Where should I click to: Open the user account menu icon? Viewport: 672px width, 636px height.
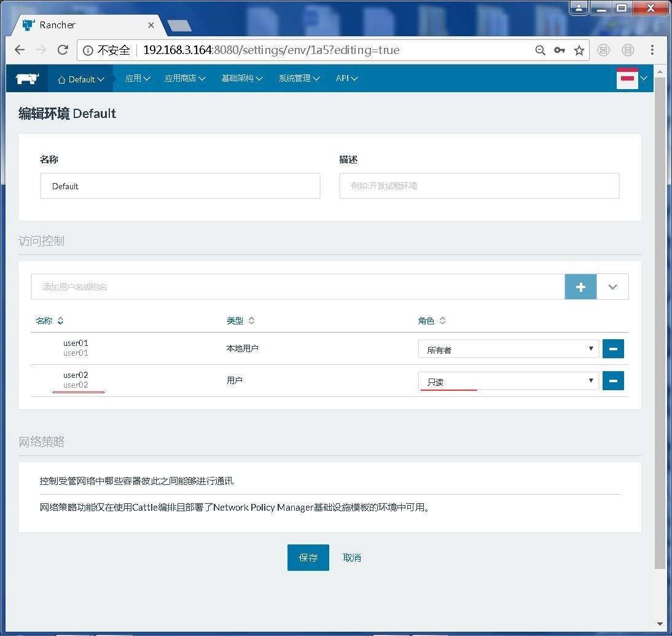[x=627, y=78]
